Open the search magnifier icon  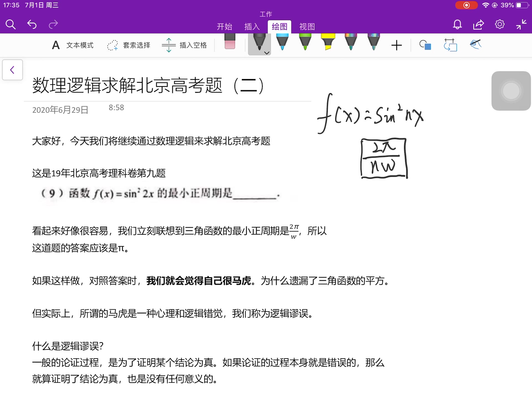pyautogui.click(x=11, y=25)
